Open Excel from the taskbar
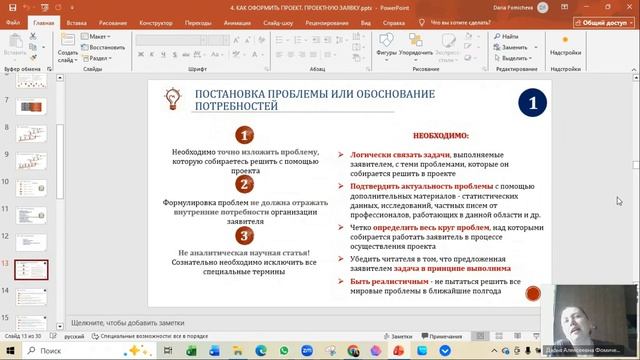This screenshot has width=640, height=360. (x=191, y=350)
